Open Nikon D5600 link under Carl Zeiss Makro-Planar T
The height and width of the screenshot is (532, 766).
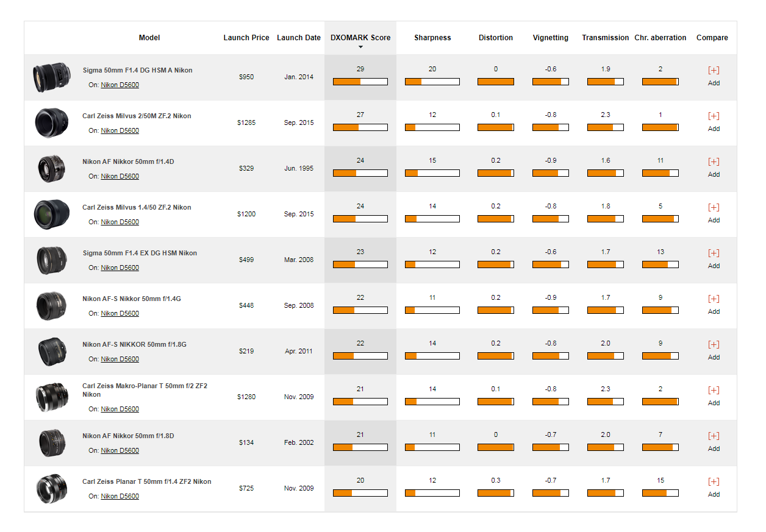point(120,409)
